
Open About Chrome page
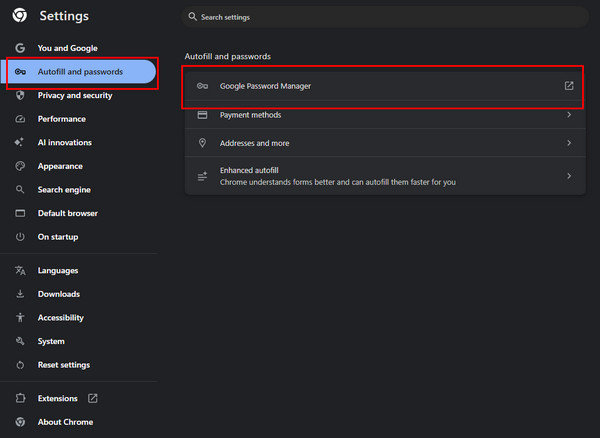(x=65, y=422)
